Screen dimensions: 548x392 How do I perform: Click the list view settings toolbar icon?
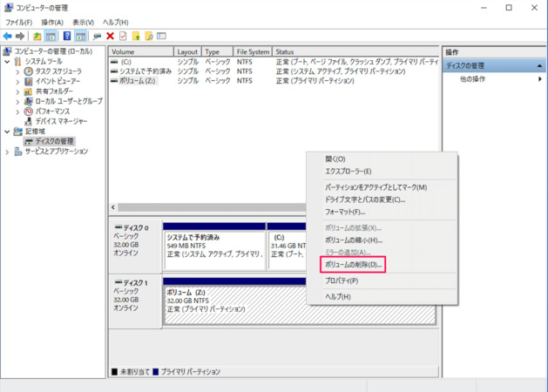(161, 36)
